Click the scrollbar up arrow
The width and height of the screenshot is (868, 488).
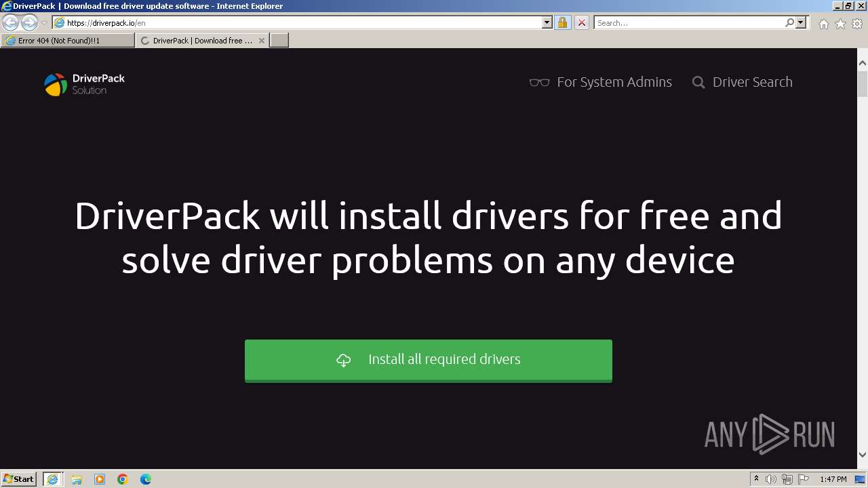click(862, 63)
